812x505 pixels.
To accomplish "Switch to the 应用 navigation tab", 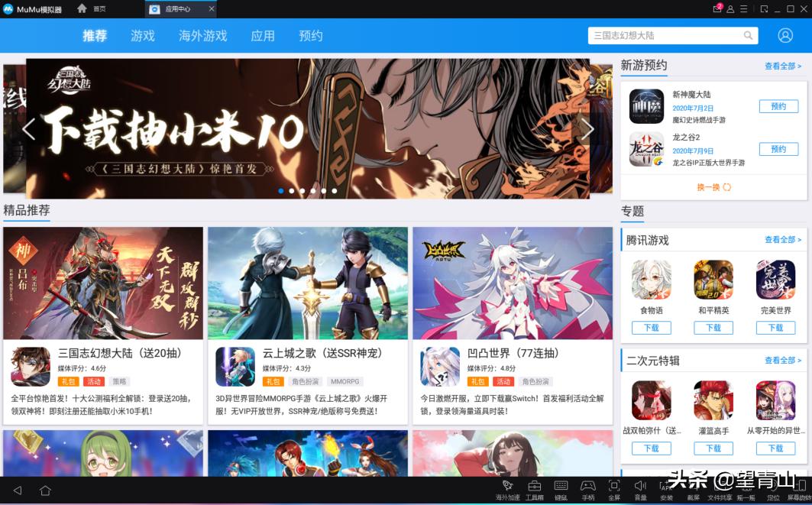I will tap(263, 36).
